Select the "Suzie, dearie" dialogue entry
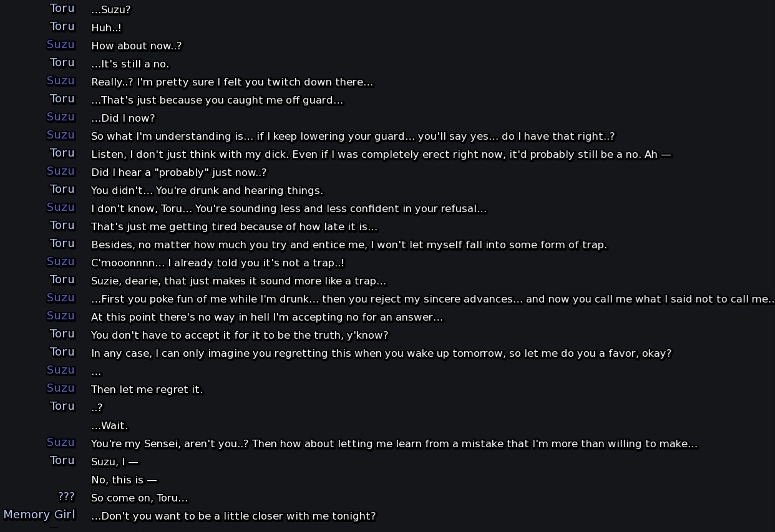This screenshot has height=532, width=775. pyautogui.click(x=239, y=281)
